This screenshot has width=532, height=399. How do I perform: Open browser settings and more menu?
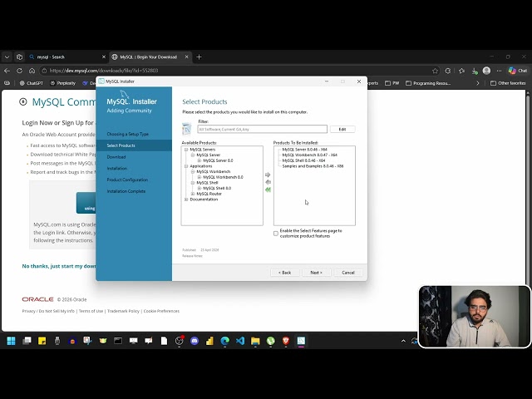pos(499,71)
